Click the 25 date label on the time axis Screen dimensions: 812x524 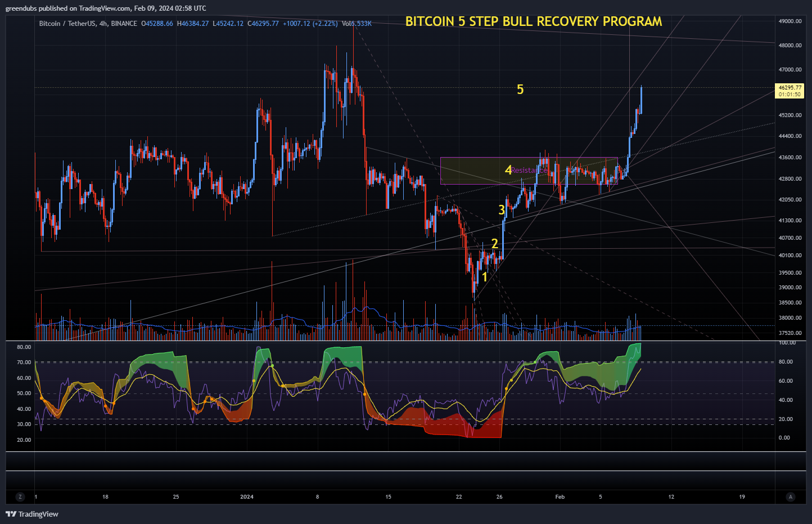[x=176, y=496]
